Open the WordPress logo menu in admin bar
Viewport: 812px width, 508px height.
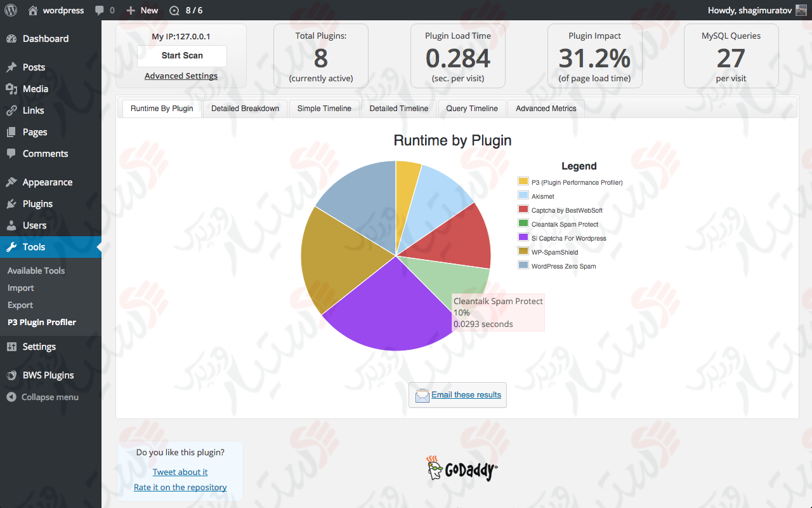click(x=10, y=10)
